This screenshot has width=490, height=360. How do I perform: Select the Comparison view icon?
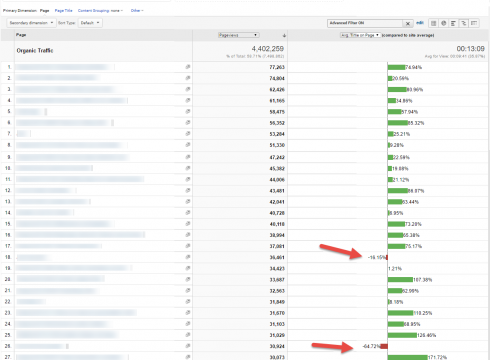[464, 23]
